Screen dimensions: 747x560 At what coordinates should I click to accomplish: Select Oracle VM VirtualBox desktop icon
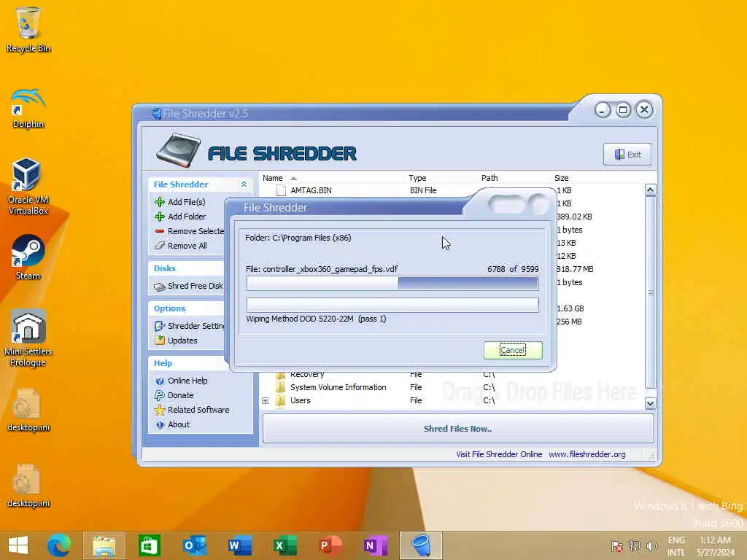pyautogui.click(x=28, y=186)
